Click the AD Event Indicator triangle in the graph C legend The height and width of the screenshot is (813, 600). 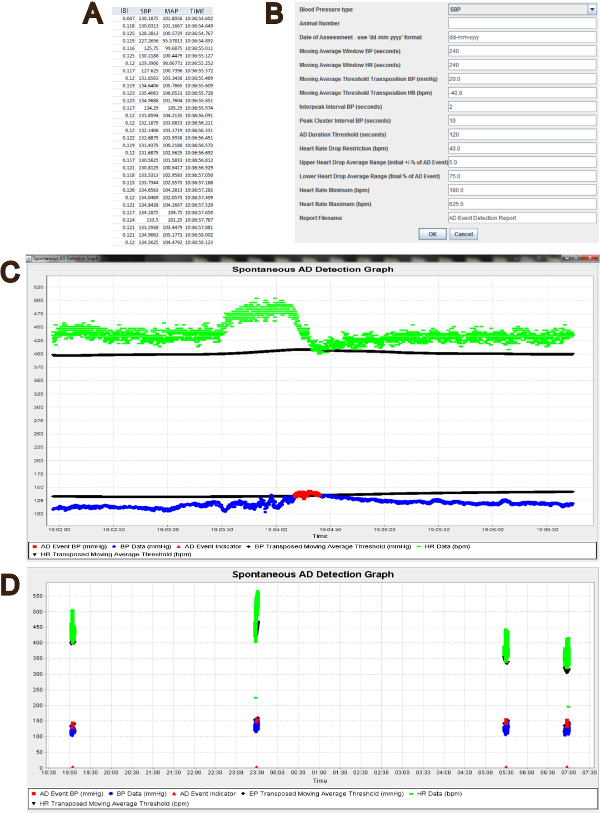click(x=178, y=546)
